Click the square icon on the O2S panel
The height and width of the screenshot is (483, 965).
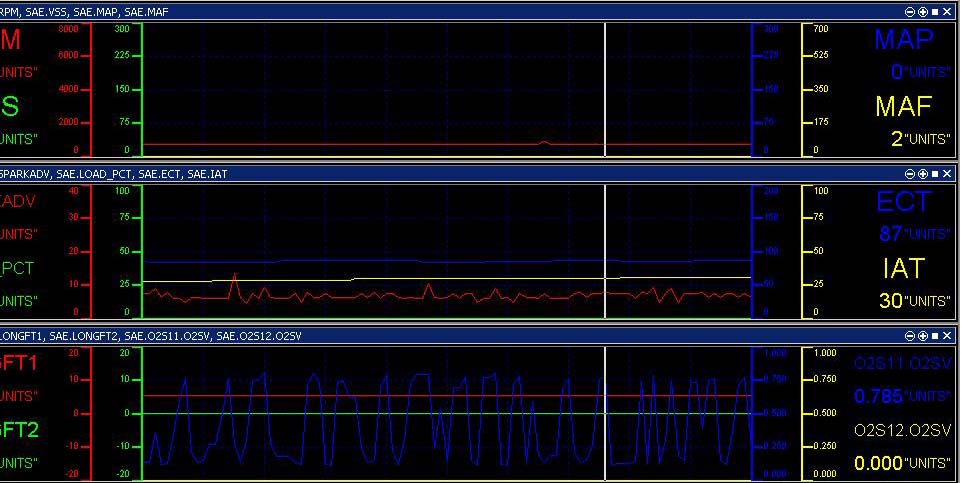(x=935, y=336)
